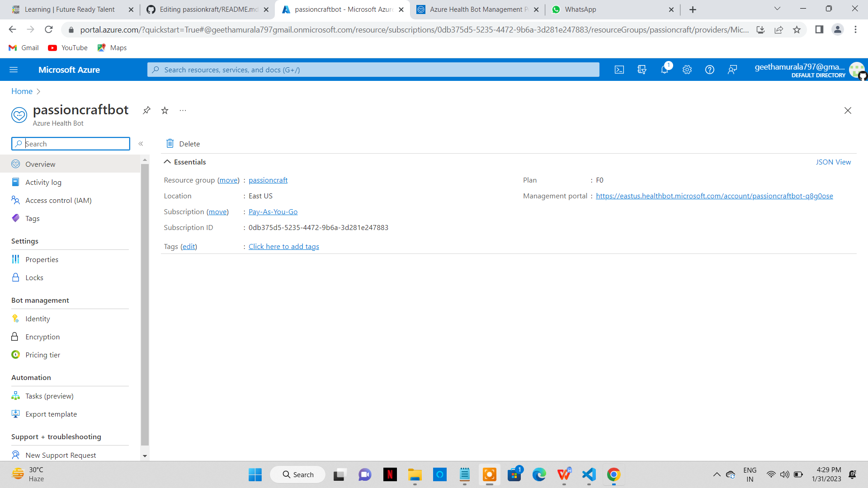Click the feedback smiley icon

pyautogui.click(x=732, y=70)
